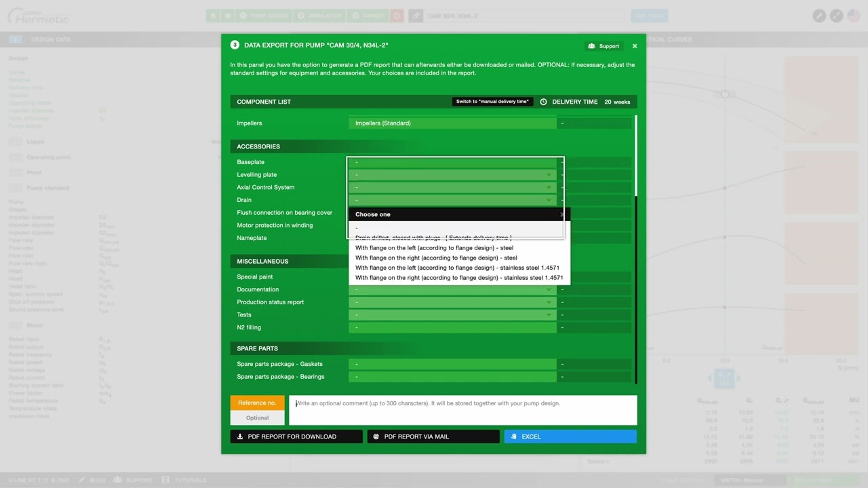
Task: Click the Support icon in bottom bar
Action: [x=117, y=480]
